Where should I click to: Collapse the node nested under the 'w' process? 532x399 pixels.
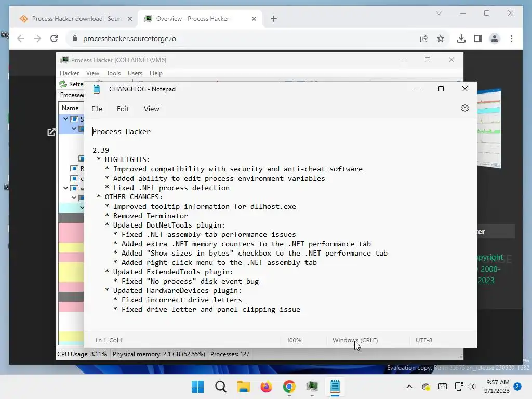pos(74,197)
